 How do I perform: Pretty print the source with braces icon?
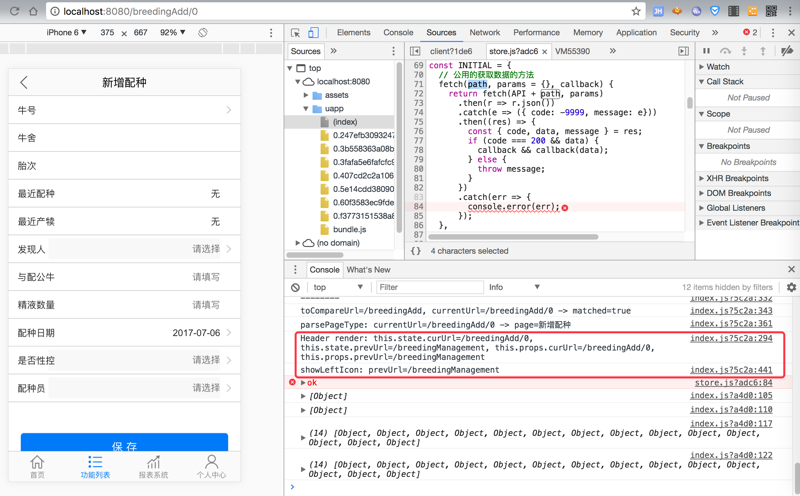(416, 251)
